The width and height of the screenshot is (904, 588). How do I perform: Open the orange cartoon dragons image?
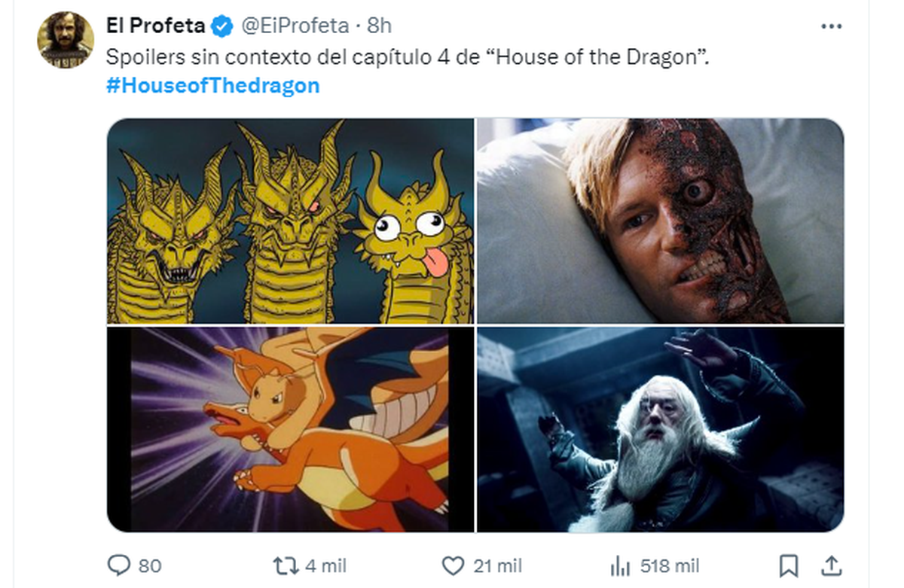(x=290, y=429)
